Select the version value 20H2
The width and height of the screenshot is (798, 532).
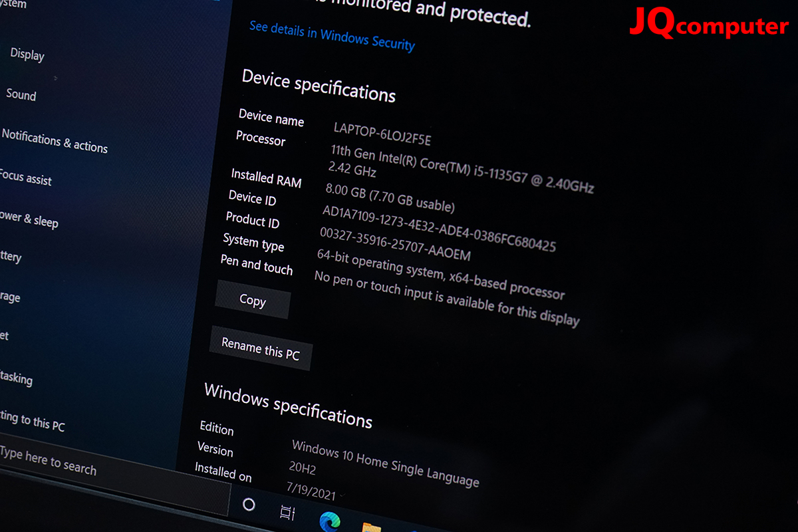click(x=303, y=468)
